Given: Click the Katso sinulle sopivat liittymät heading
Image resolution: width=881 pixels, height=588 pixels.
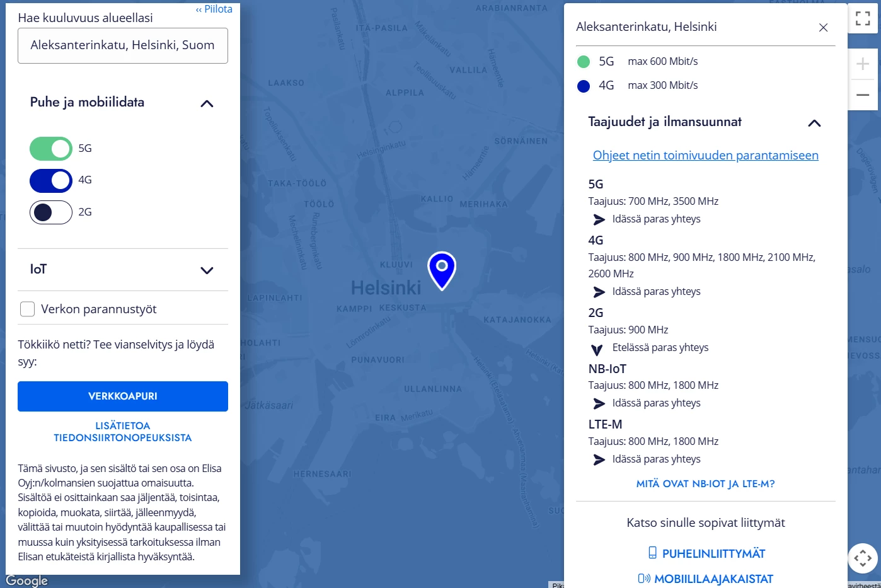Looking at the screenshot, I should pos(706,522).
